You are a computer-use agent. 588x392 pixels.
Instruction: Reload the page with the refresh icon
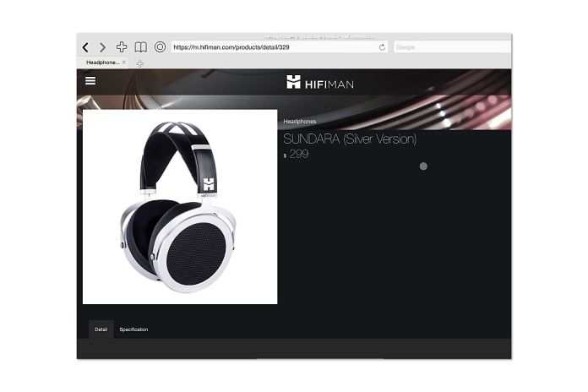[382, 47]
